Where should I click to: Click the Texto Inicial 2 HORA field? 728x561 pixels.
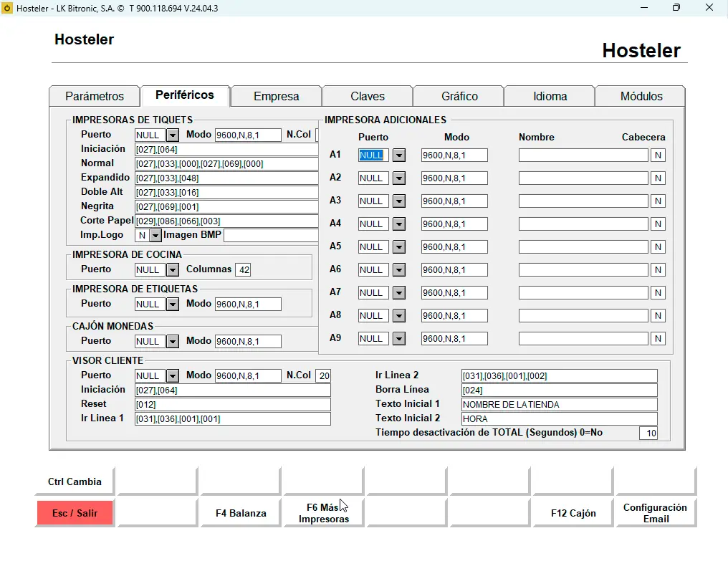[x=560, y=419]
